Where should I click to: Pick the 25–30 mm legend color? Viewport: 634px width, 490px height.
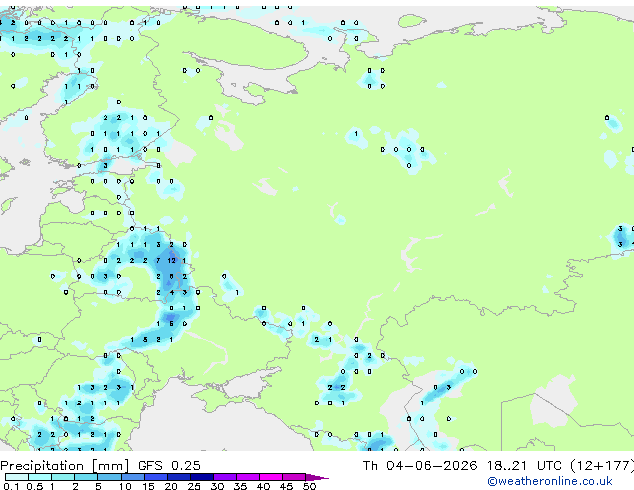(202, 477)
